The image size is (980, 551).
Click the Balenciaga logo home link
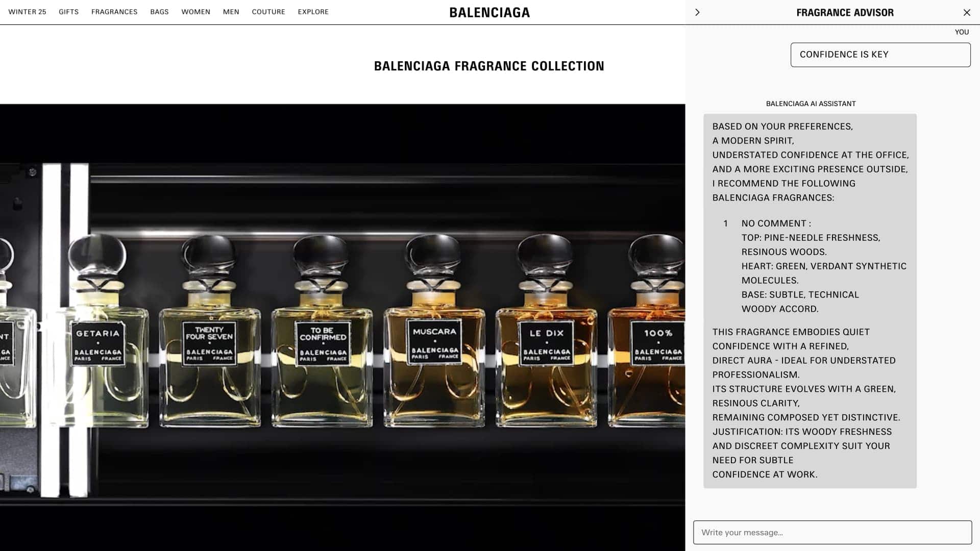(x=489, y=12)
